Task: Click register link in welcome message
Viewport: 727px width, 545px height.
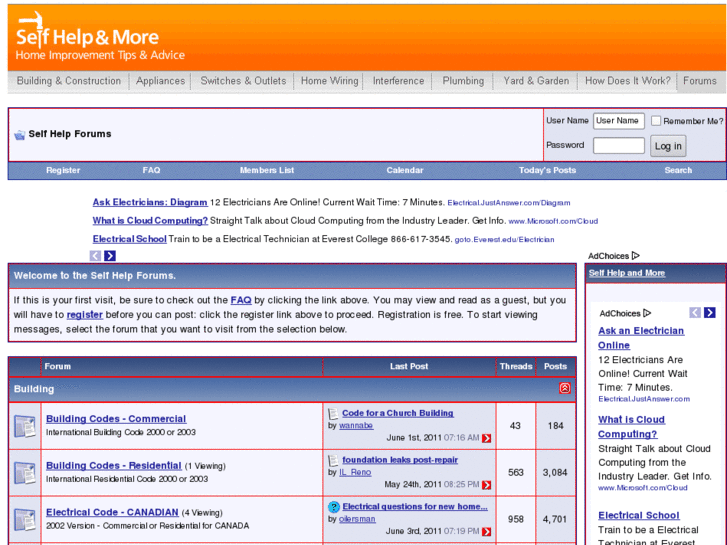Action: pyautogui.click(x=84, y=314)
